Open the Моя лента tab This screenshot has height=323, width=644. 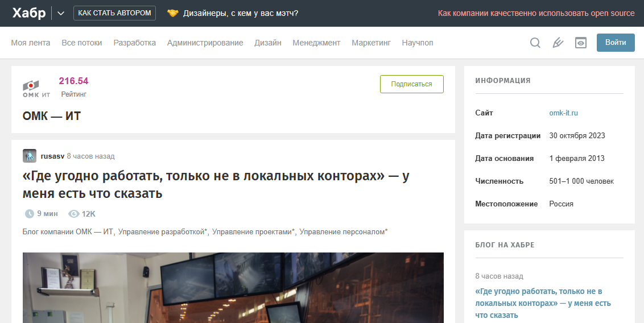click(31, 43)
